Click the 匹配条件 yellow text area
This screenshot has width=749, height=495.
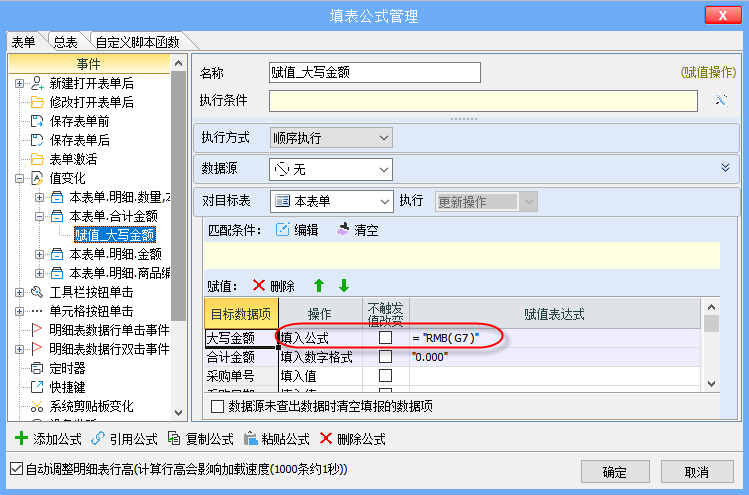point(462,255)
